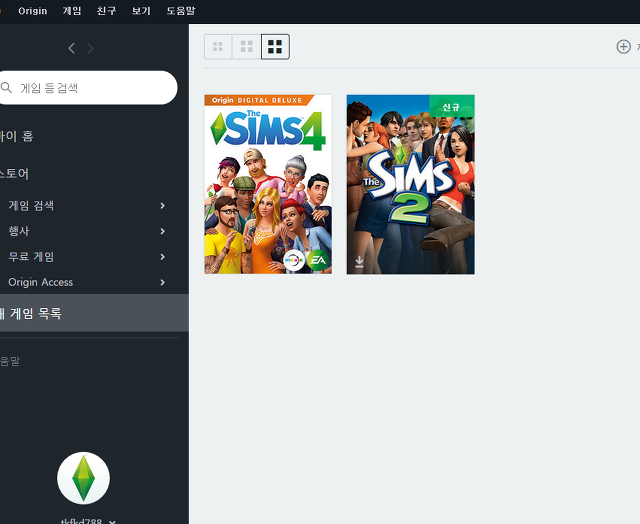Click the plumbob profile avatar
The height and width of the screenshot is (524, 640).
[x=84, y=478]
